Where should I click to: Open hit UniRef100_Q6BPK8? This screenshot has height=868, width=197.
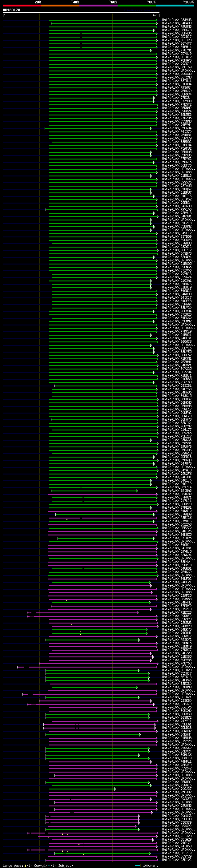[x=177, y=504]
